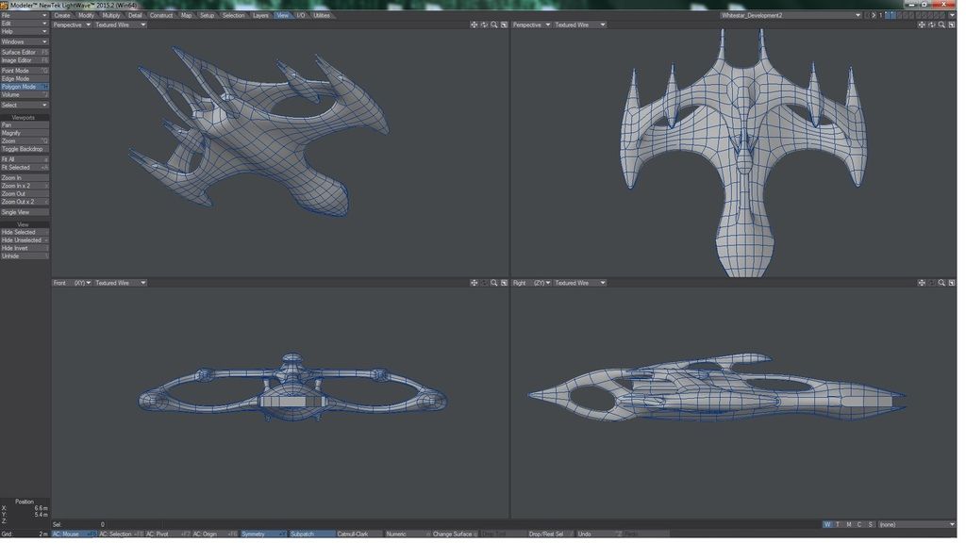The image size is (966, 560).
Task: Click the move icon in Right viewport
Action: click(922, 283)
